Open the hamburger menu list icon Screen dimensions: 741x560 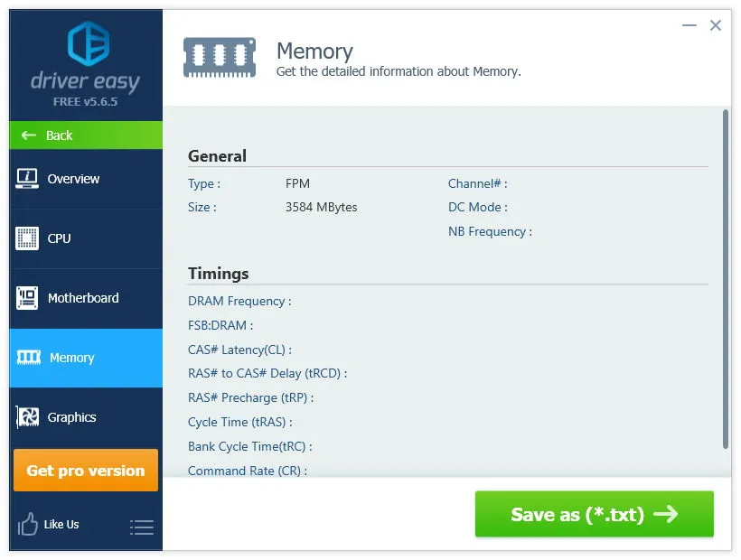tap(142, 527)
